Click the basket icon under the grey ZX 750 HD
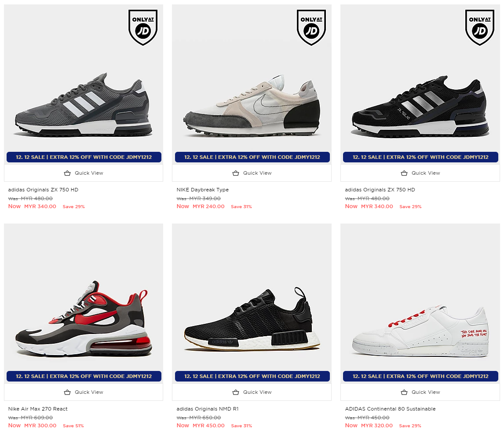Screen dimensions: 504x433 [67, 173]
